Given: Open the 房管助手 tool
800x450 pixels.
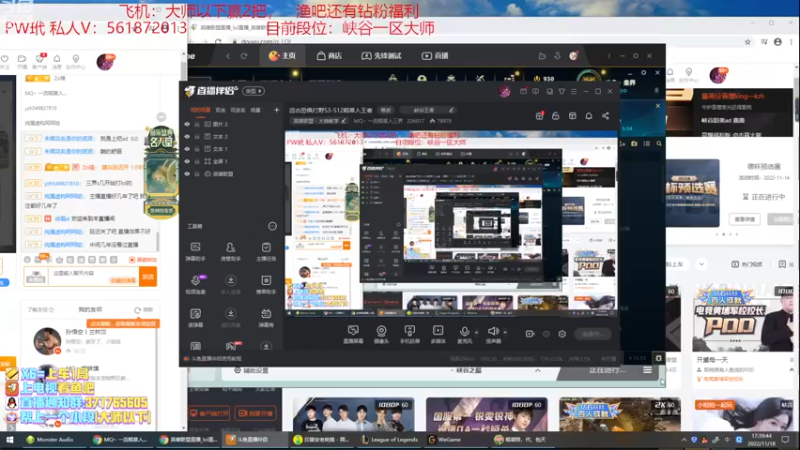Looking at the screenshot, I should [231, 252].
